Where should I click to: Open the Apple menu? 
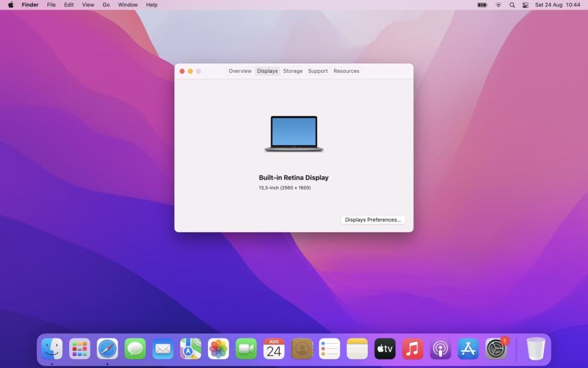click(x=11, y=5)
